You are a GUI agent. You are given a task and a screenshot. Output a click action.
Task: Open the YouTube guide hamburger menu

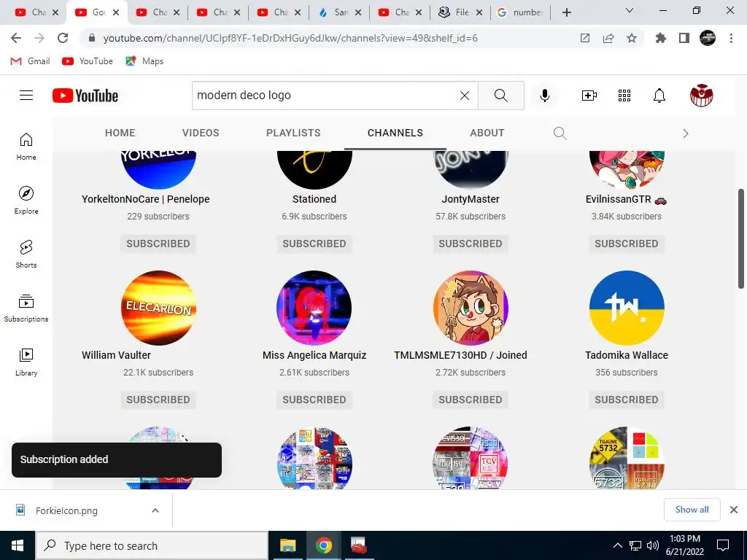pyautogui.click(x=26, y=96)
